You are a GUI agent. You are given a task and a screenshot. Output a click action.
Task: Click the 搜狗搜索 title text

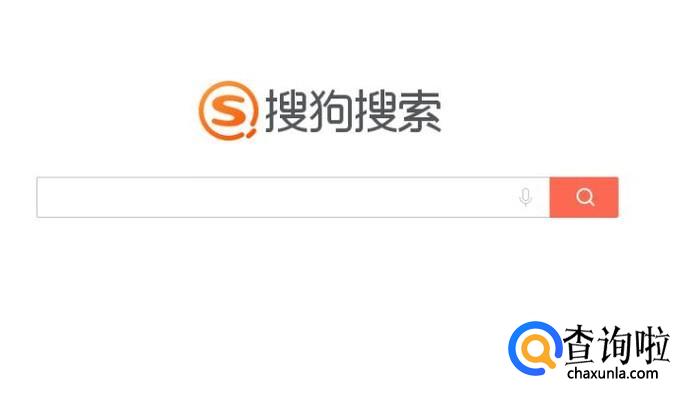[353, 111]
